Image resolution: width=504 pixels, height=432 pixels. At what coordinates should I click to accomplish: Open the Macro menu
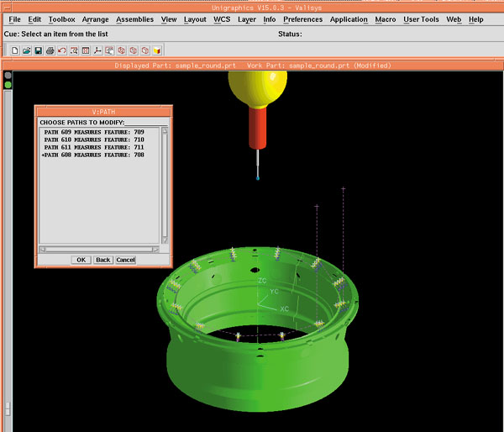click(x=386, y=19)
